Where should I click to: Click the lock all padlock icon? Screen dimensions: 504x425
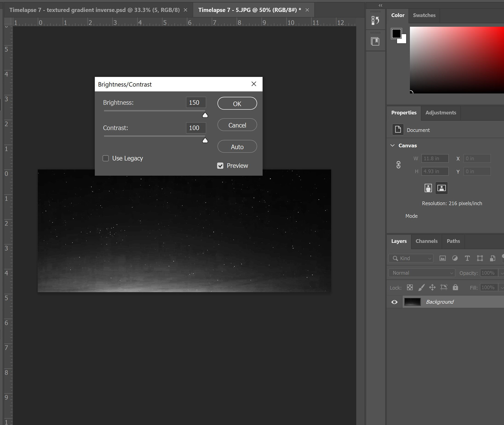click(455, 288)
